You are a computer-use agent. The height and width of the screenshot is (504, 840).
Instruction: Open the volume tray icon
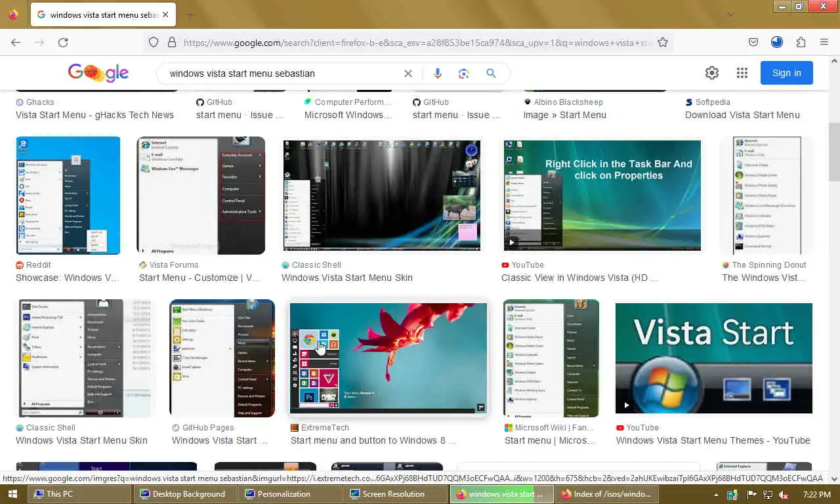[783, 494]
